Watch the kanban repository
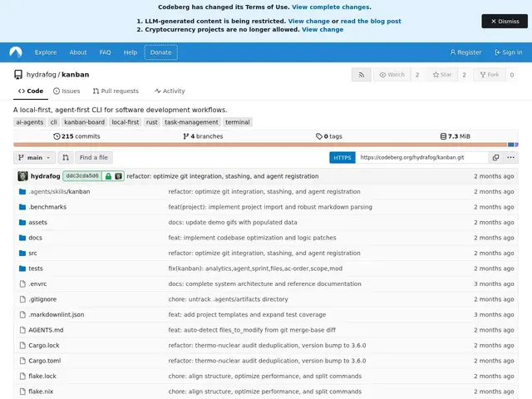 pos(392,75)
